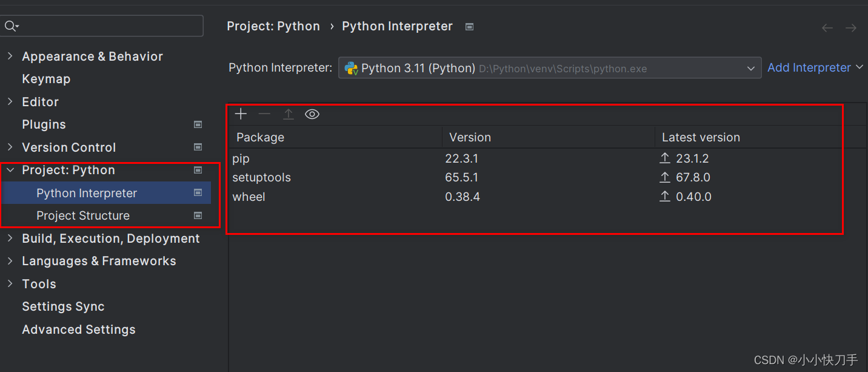
Task: Collapse the Project: Python section
Action: (x=10, y=171)
